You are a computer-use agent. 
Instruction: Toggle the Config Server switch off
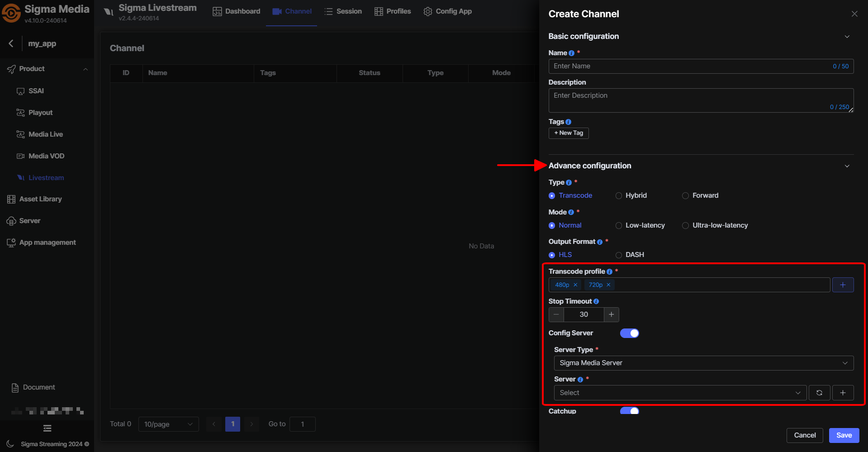coord(629,333)
